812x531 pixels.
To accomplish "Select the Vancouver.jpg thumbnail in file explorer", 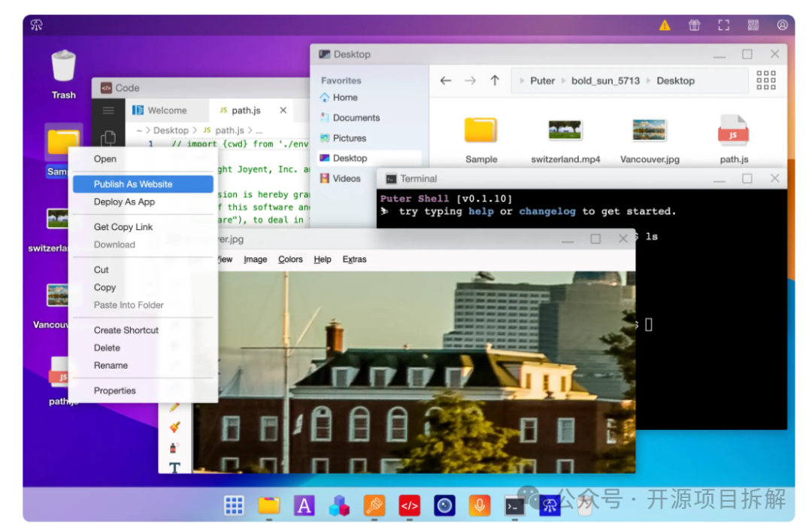I will (649, 131).
